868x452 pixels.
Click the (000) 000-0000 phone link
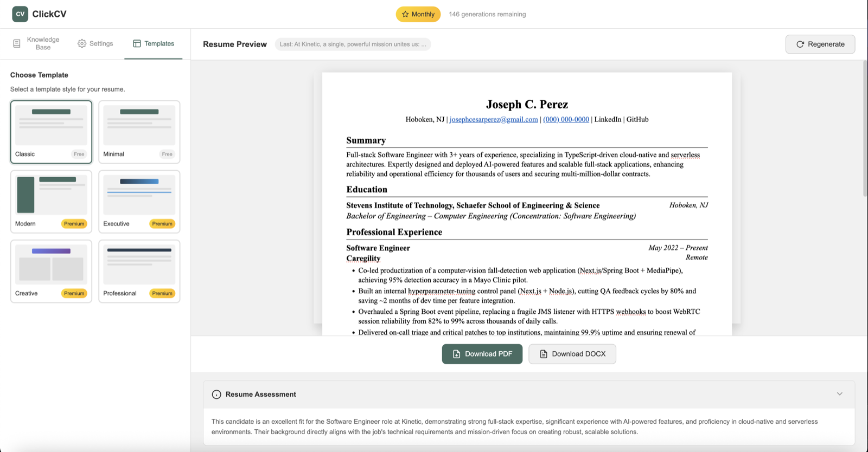coord(566,119)
